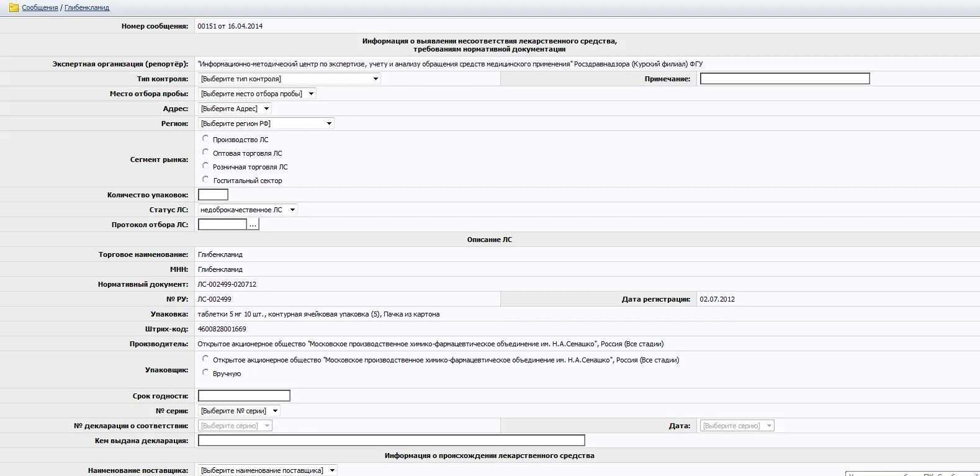Screen dimensions: 980x476
Task: Open the Сообщения breadcrumb link
Action: (x=40, y=8)
